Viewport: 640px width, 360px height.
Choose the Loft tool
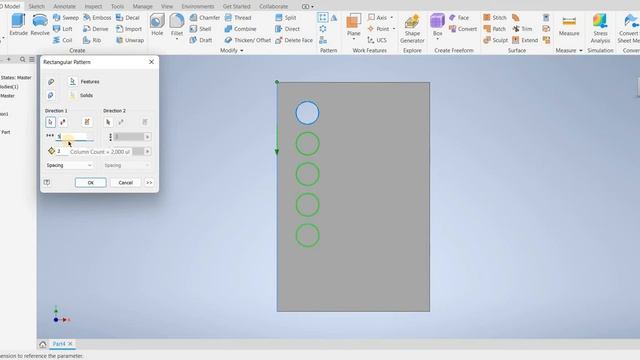(x=63, y=29)
